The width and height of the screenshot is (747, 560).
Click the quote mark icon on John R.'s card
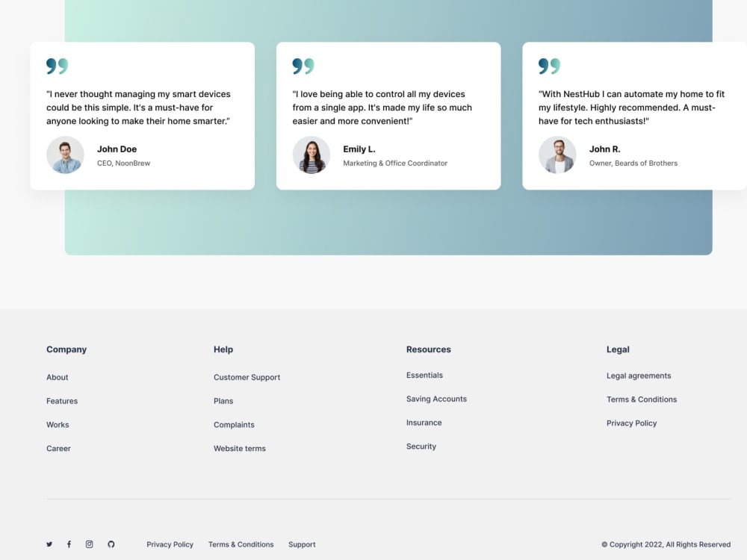(549, 66)
